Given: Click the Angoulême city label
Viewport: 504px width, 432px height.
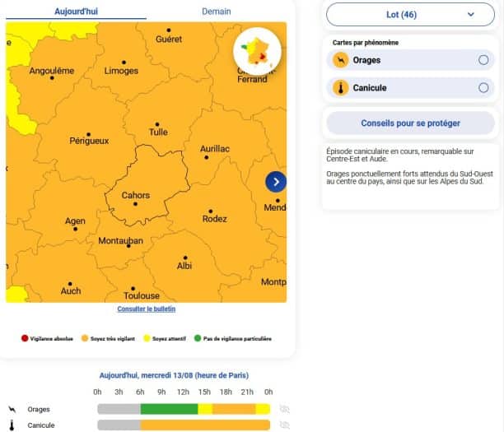Looking at the screenshot, I should [52, 71].
